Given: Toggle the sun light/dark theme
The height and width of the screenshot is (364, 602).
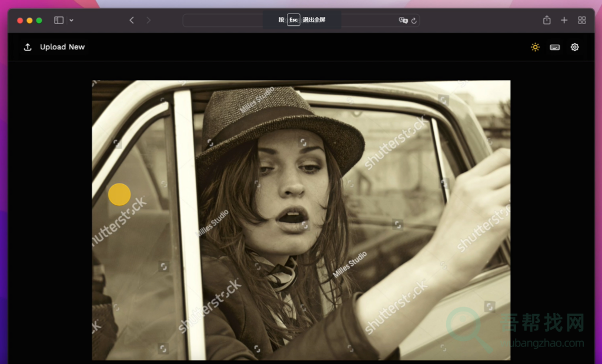Looking at the screenshot, I should pos(535,47).
